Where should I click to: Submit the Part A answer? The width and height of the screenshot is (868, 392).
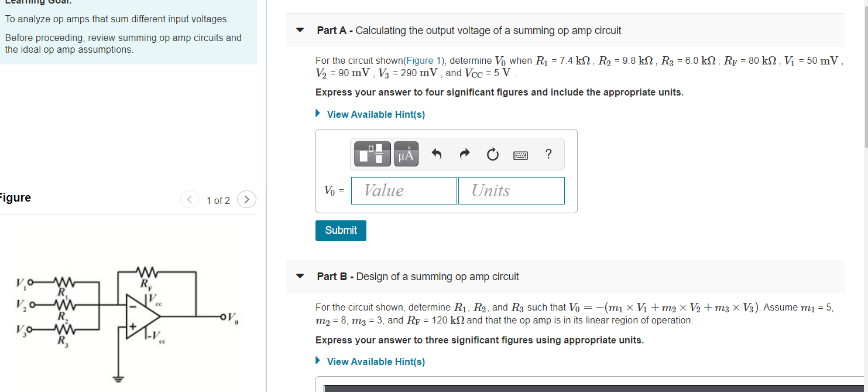[341, 230]
